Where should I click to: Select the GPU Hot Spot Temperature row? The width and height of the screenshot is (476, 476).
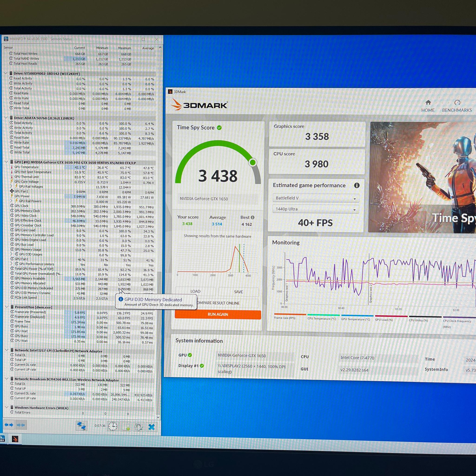(x=83, y=172)
